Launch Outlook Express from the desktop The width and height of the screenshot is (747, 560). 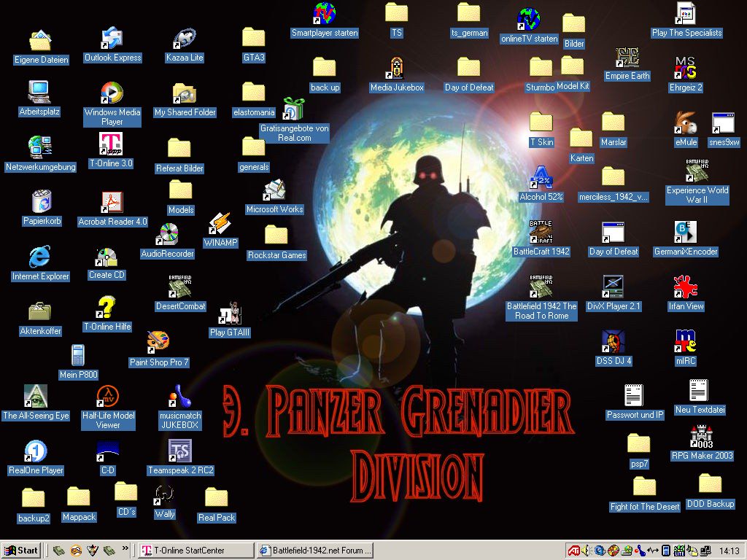(112, 39)
